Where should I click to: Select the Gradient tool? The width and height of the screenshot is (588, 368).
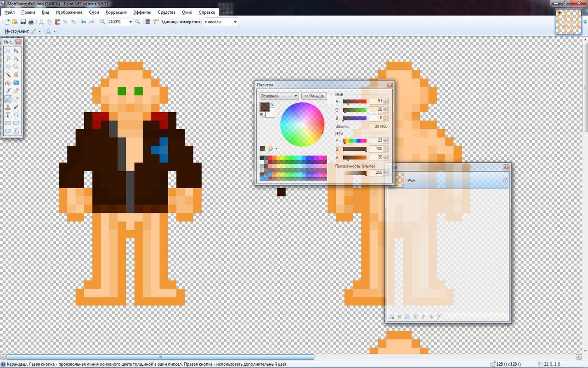[x=16, y=83]
